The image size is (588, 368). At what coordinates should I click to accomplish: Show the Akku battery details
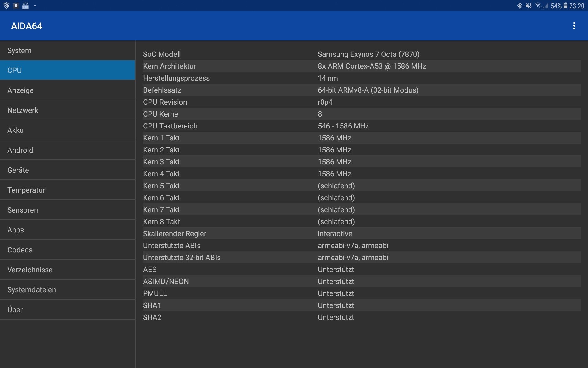(x=67, y=130)
